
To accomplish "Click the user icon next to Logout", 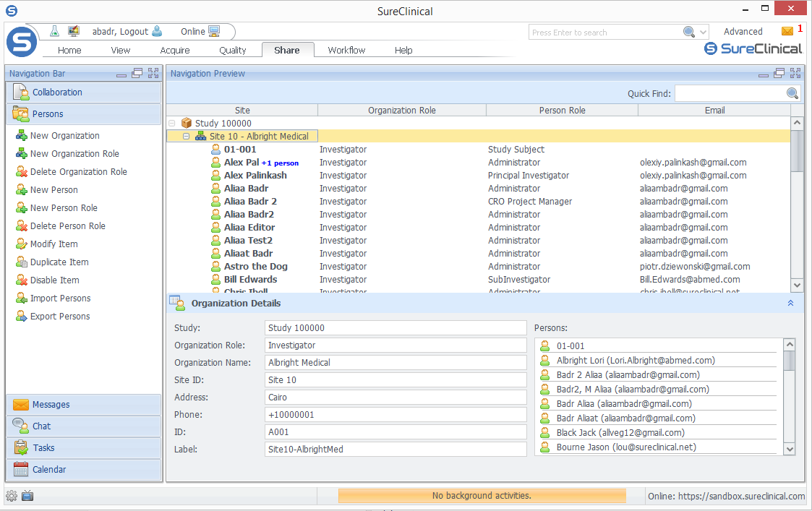I will click(157, 31).
